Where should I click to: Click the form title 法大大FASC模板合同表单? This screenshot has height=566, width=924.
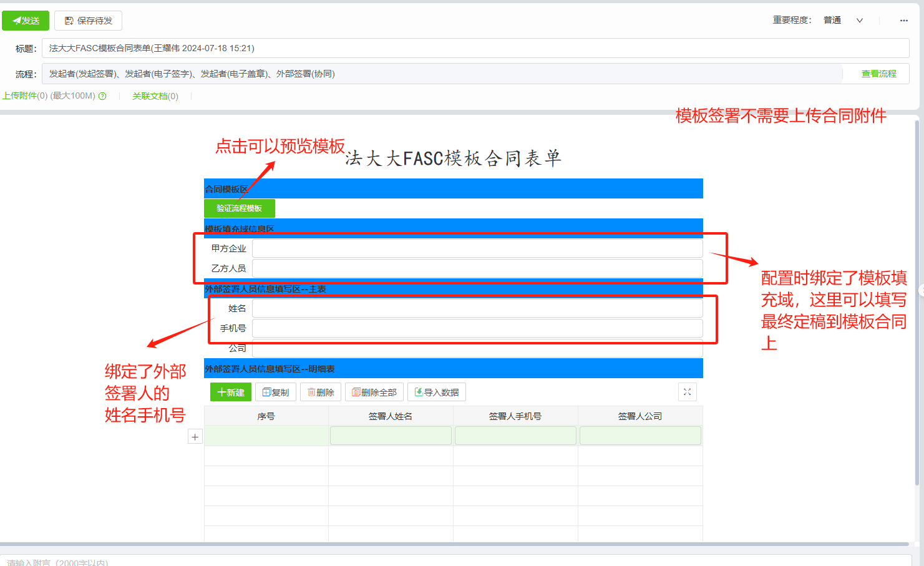[454, 159]
